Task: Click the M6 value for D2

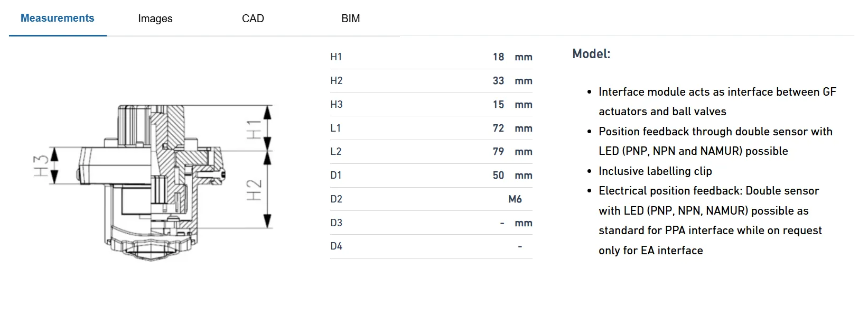Action: click(x=515, y=199)
